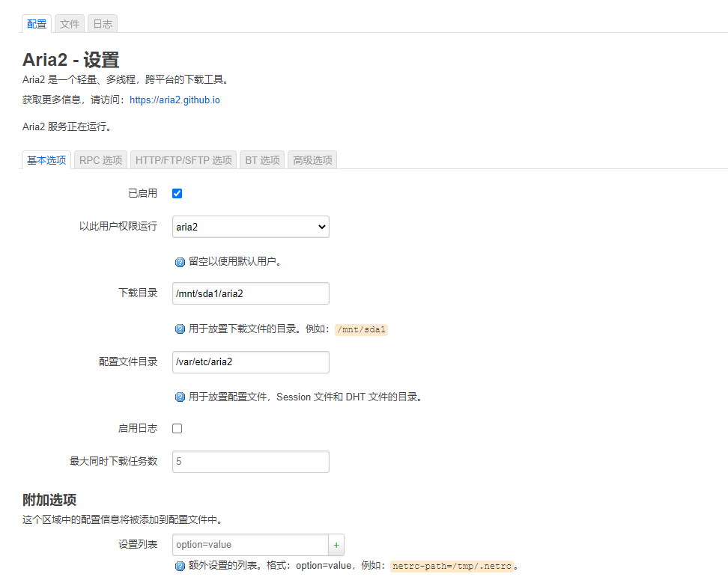
Task: Click help icon beside 额外设置的列表 hint
Action: tap(180, 566)
